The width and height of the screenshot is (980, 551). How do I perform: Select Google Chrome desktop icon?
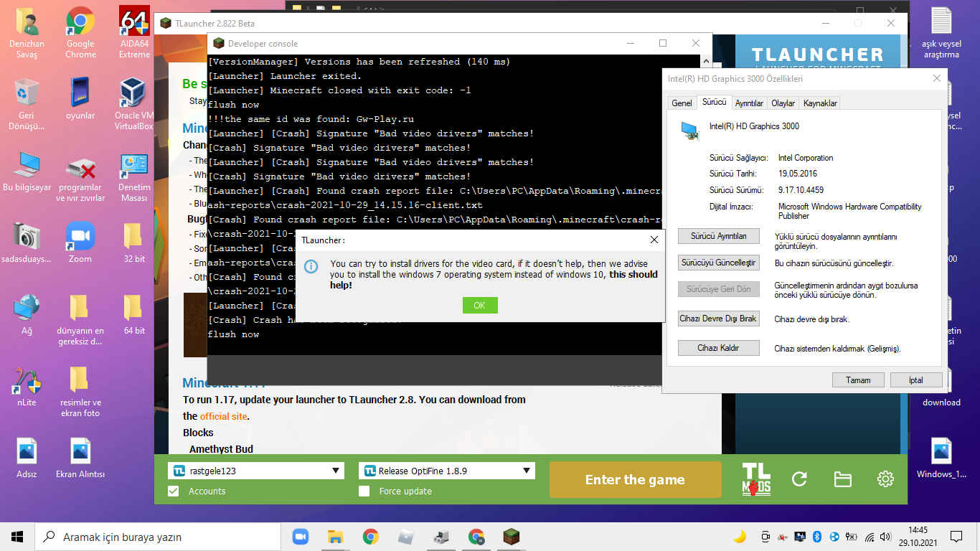point(80,32)
